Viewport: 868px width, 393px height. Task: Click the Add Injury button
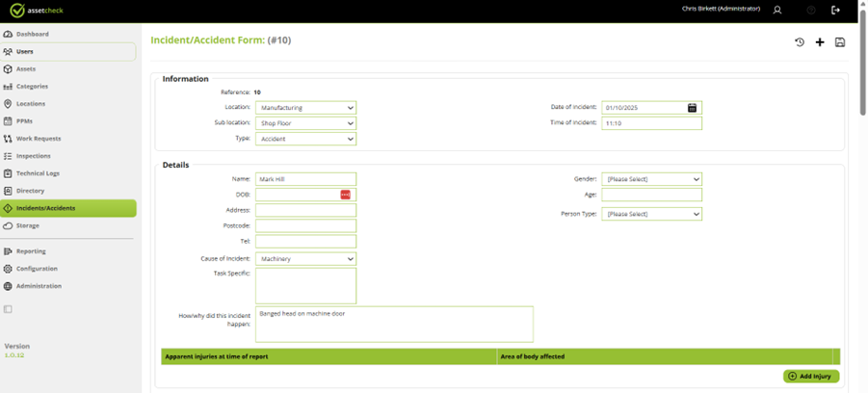click(811, 377)
